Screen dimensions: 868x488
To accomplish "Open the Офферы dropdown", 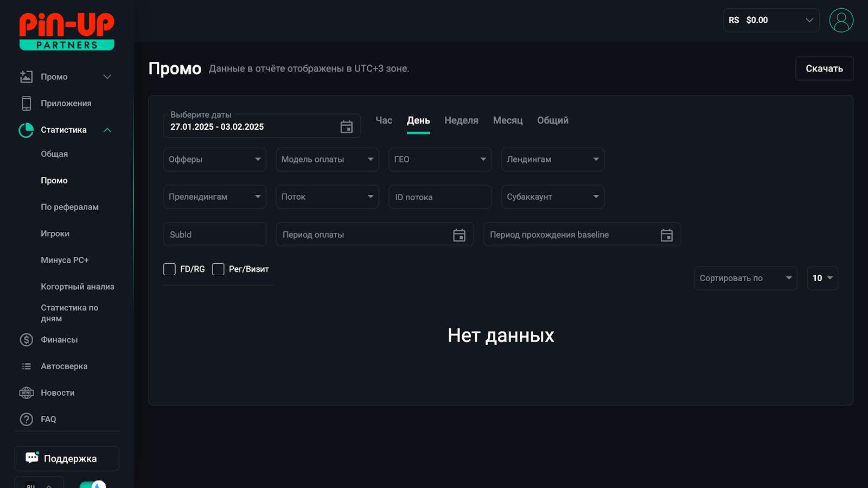I will click(x=214, y=160).
